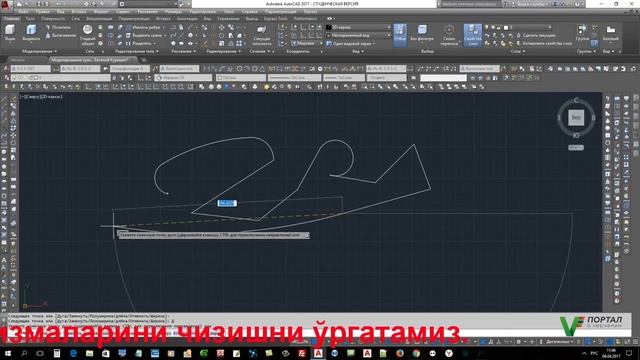
Task: Open the Справка menu
Action: click(249, 12)
